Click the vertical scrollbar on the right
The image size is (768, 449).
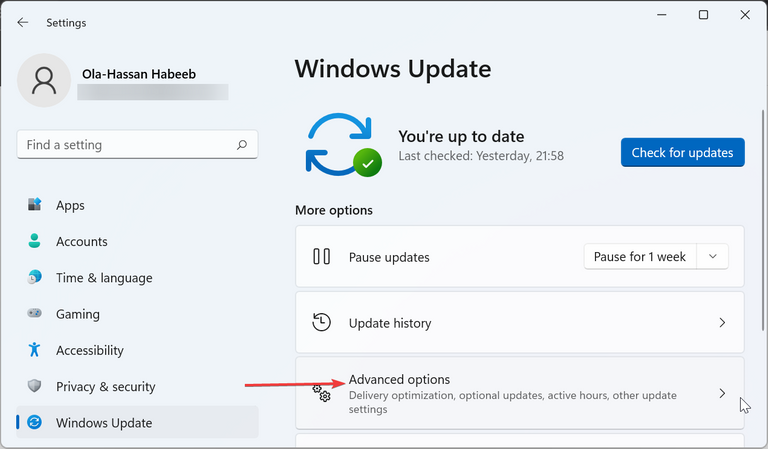click(x=762, y=220)
